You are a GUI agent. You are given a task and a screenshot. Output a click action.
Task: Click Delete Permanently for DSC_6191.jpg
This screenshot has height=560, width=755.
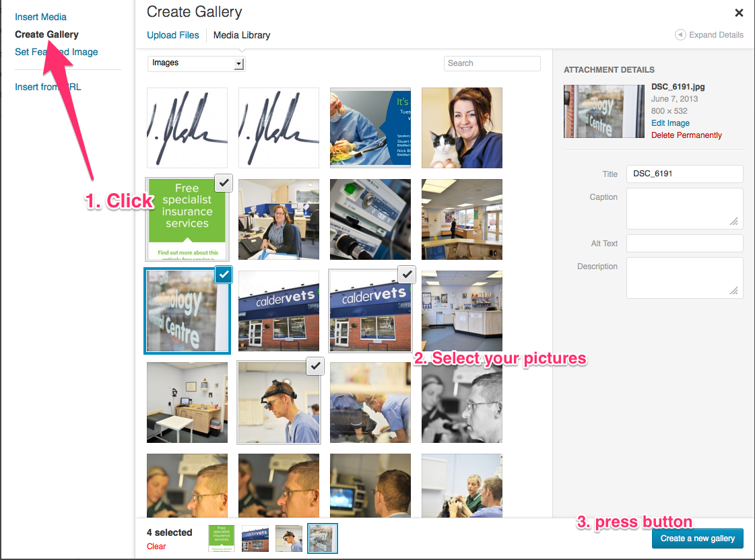(x=686, y=135)
